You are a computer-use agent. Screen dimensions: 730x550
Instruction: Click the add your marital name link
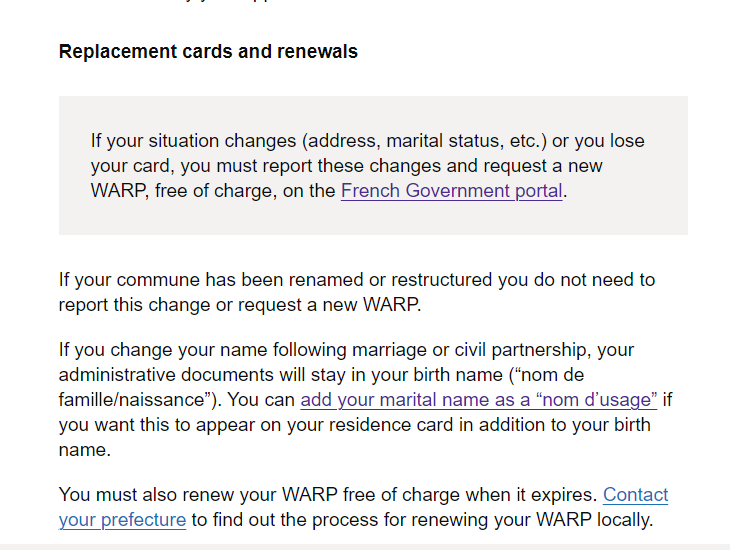click(478, 400)
